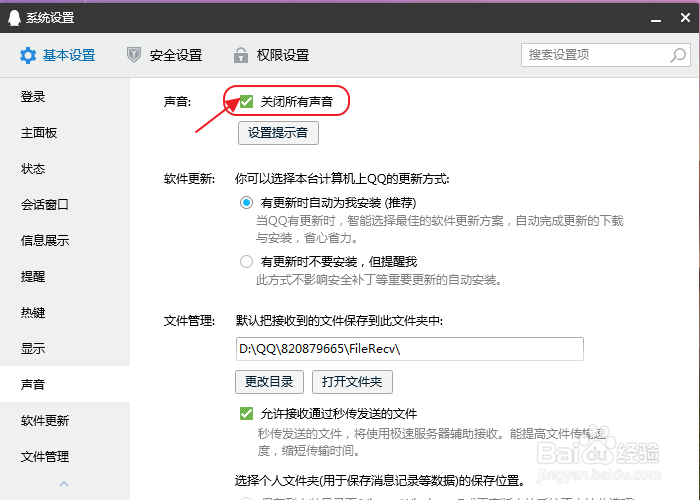Select 声音 in the sidebar

(x=65, y=384)
